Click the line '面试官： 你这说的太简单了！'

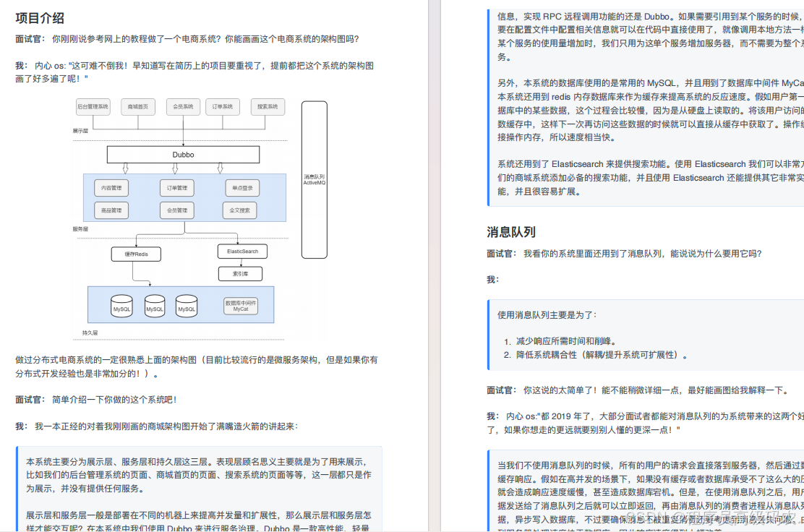click(638, 390)
